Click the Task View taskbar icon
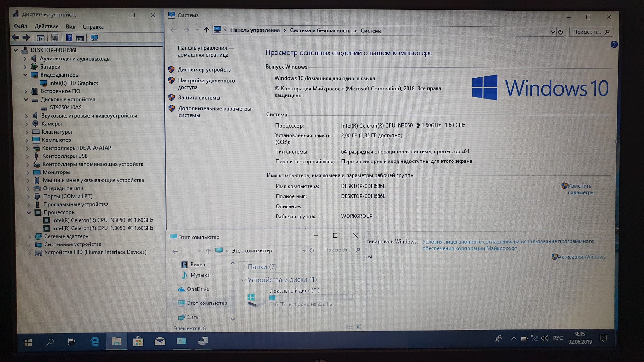Image resolution: width=644 pixels, height=362 pixels. click(72, 342)
